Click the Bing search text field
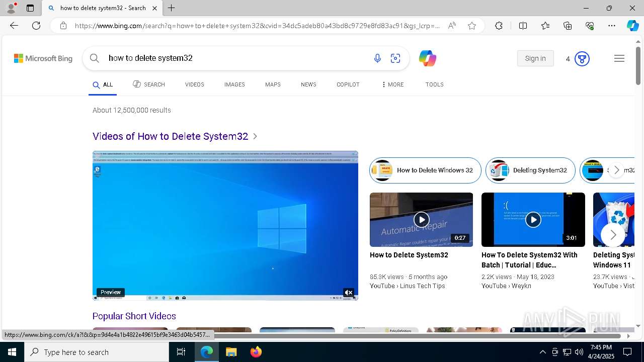This screenshot has height=362, width=644. point(236,58)
